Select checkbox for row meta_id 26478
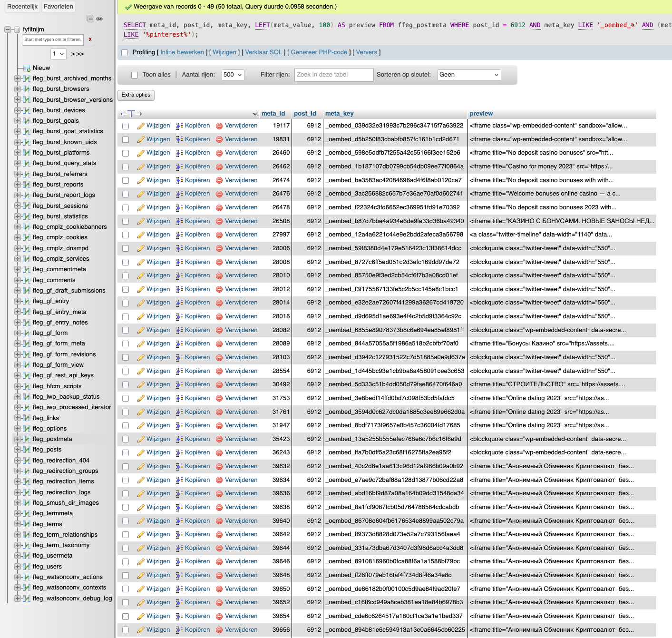Image resolution: width=672 pixels, height=638 pixels. (x=126, y=208)
